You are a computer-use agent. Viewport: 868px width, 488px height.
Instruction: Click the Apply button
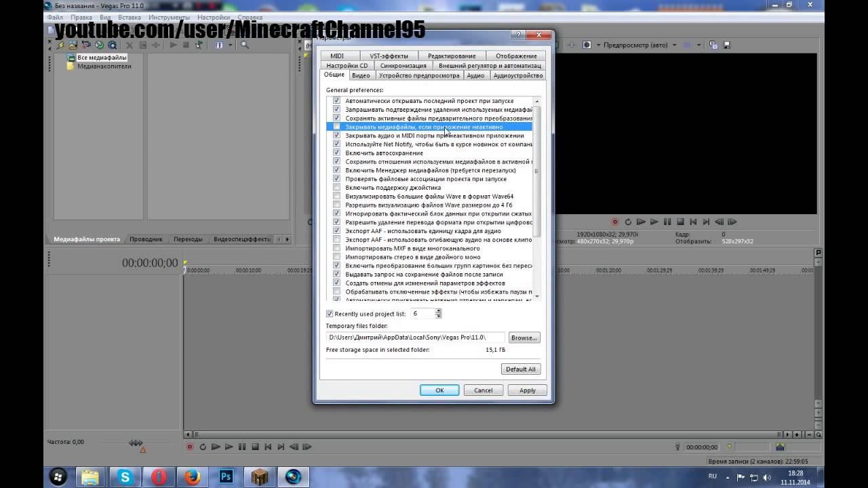click(528, 390)
